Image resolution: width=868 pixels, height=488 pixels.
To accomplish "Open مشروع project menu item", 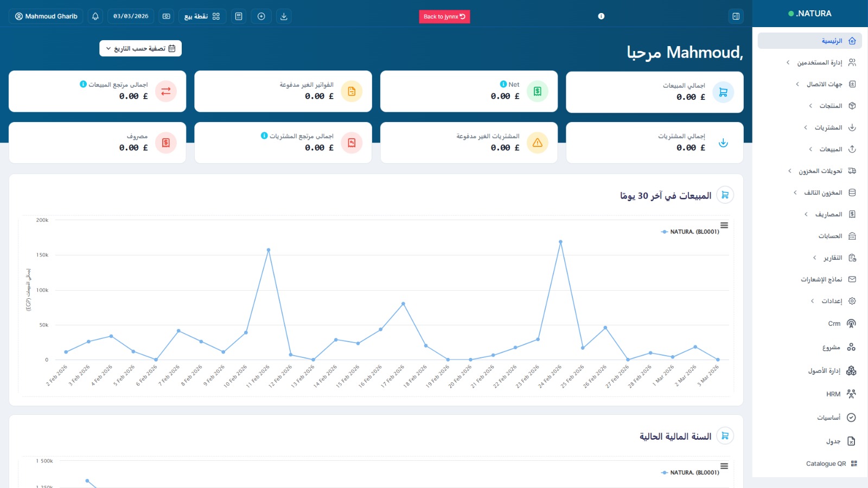I will tap(809, 347).
